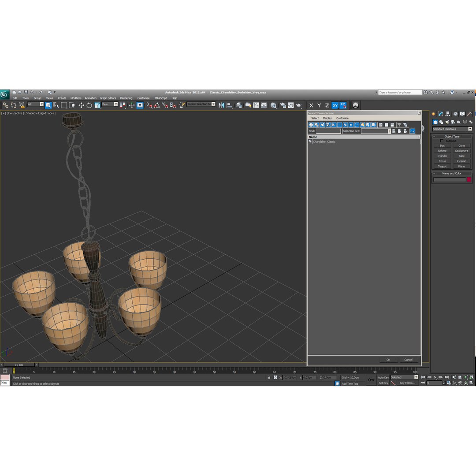This screenshot has width=476, height=476.
Task: Open the Select by Name tool
Action: [x=56, y=105]
